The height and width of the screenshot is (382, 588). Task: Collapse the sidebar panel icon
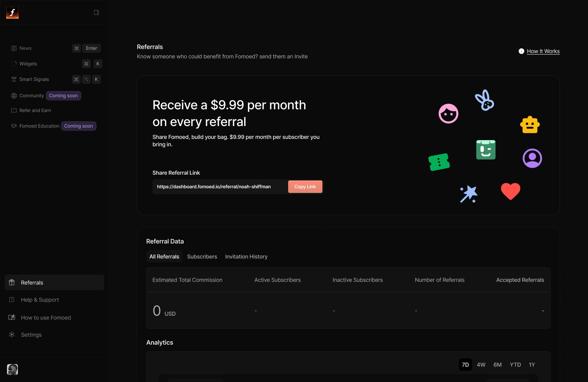pyautogui.click(x=96, y=12)
